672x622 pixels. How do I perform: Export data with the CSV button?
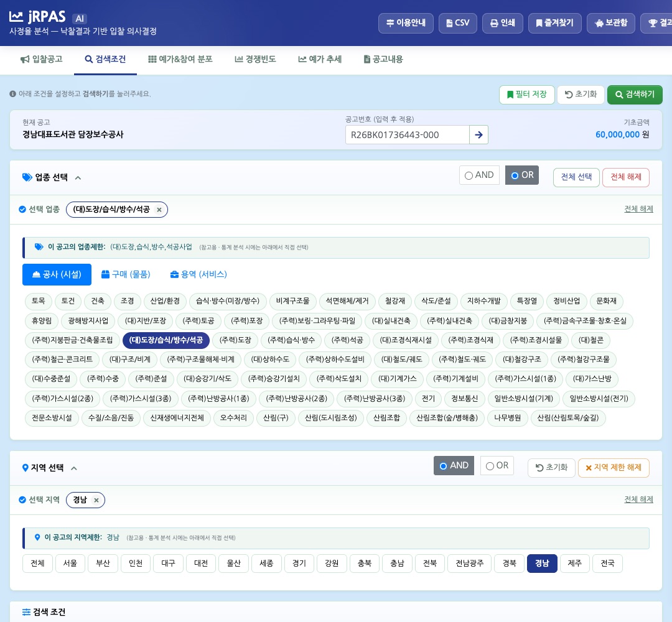point(458,23)
